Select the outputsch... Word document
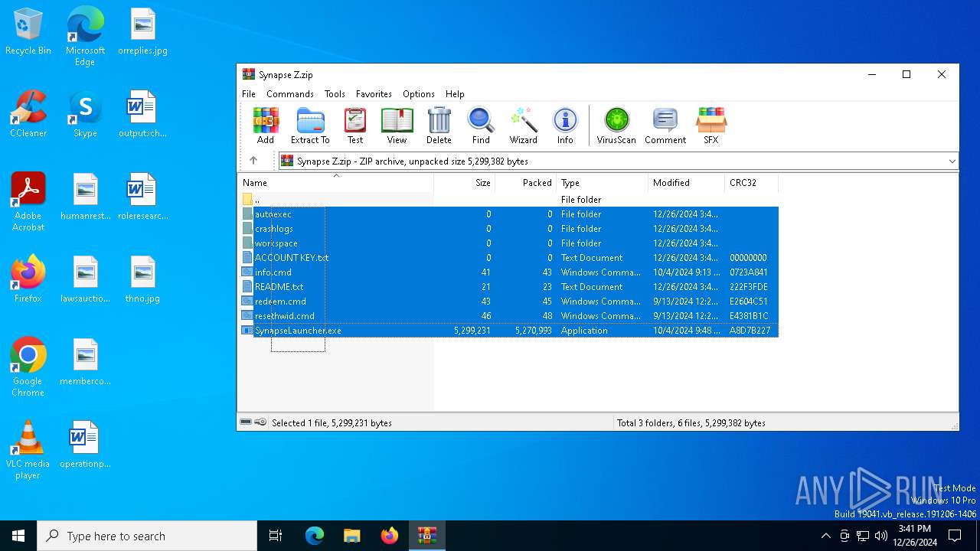Screen dimensions: 980x551 tap(143, 114)
